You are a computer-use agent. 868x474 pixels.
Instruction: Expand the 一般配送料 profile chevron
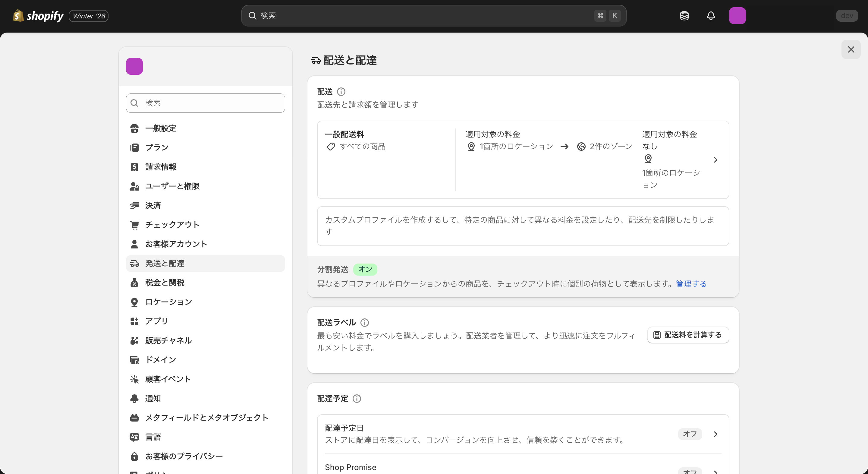(715, 160)
